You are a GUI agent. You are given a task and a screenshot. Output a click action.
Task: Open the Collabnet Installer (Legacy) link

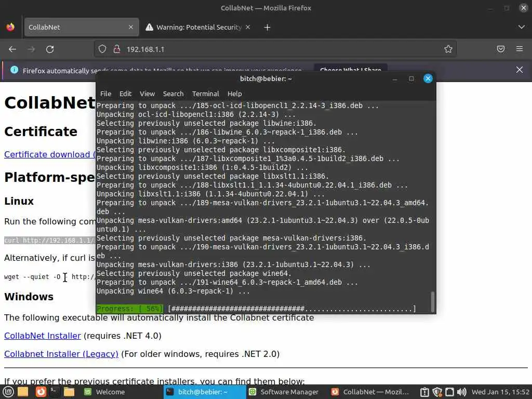point(61,354)
